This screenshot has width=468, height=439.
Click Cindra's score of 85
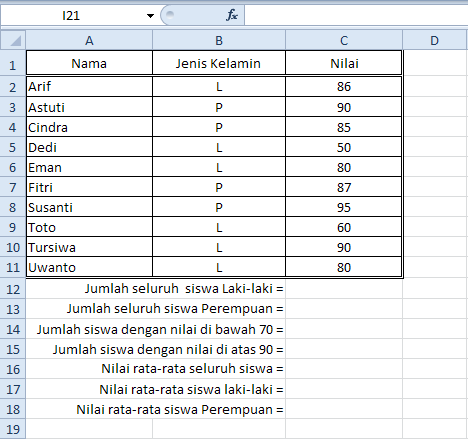[344, 127]
